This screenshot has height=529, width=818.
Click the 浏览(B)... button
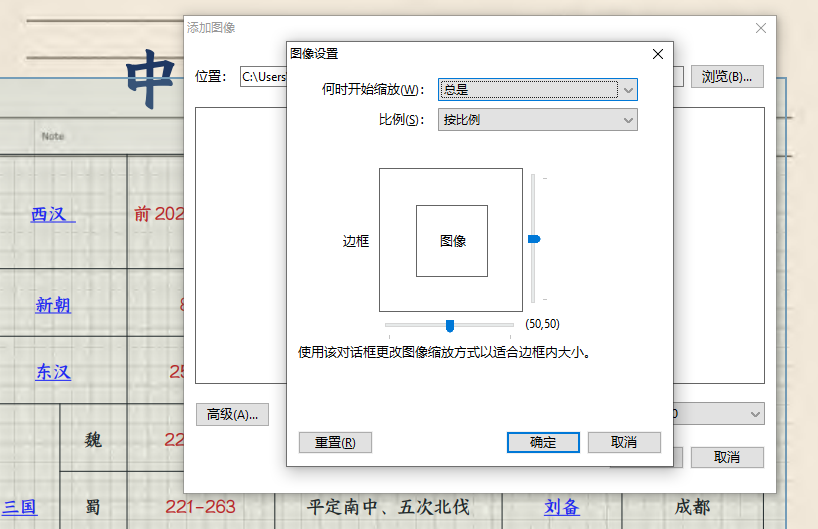coord(727,76)
